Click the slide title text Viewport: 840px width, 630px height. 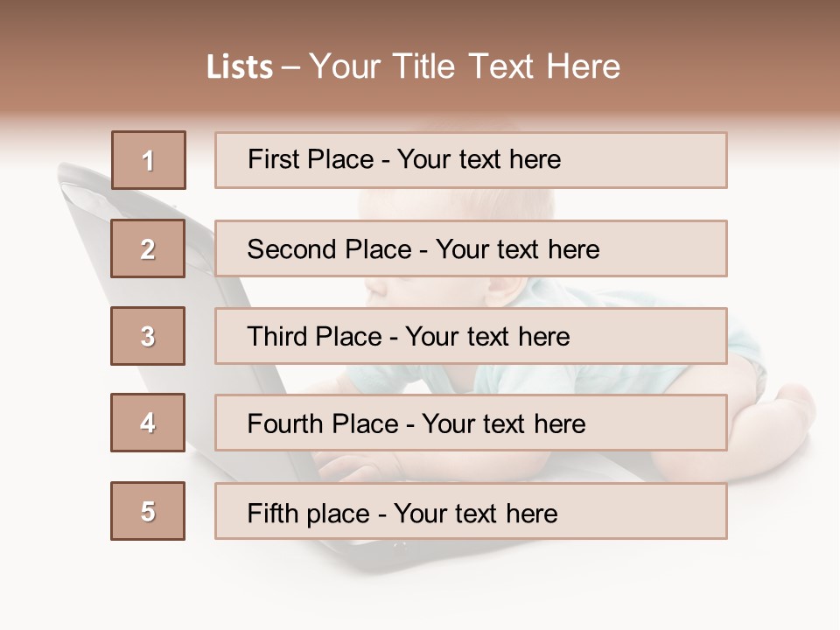pos(414,66)
